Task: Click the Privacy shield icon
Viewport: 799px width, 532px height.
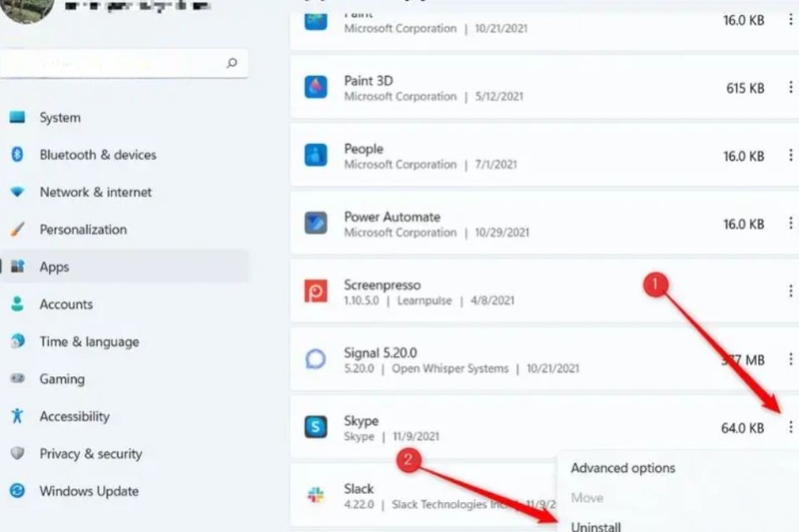Action: pos(17,453)
